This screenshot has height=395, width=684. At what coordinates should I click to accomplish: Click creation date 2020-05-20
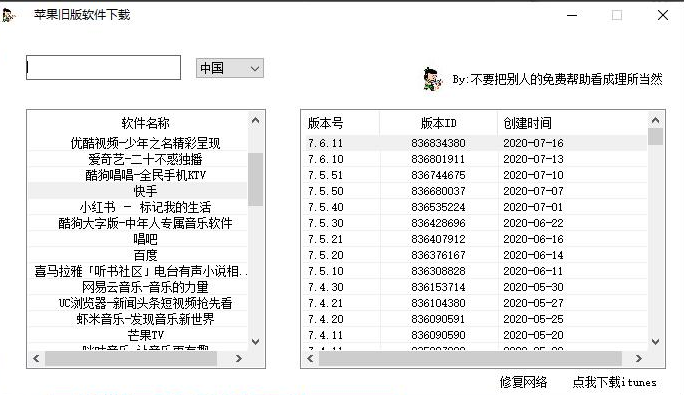[x=533, y=335]
